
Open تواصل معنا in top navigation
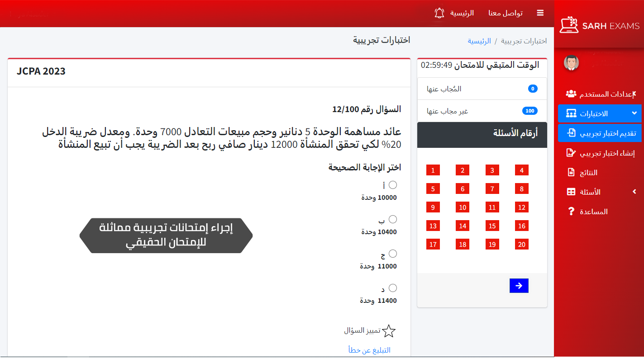click(x=505, y=13)
